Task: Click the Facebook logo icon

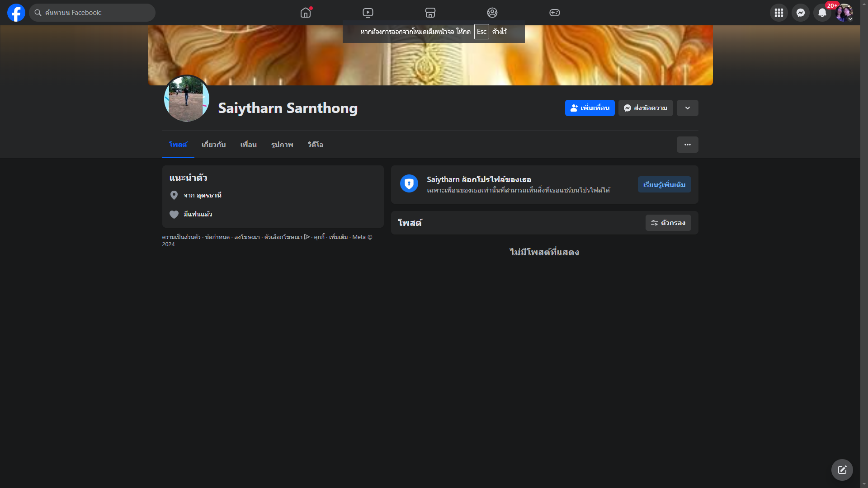Action: click(x=16, y=13)
